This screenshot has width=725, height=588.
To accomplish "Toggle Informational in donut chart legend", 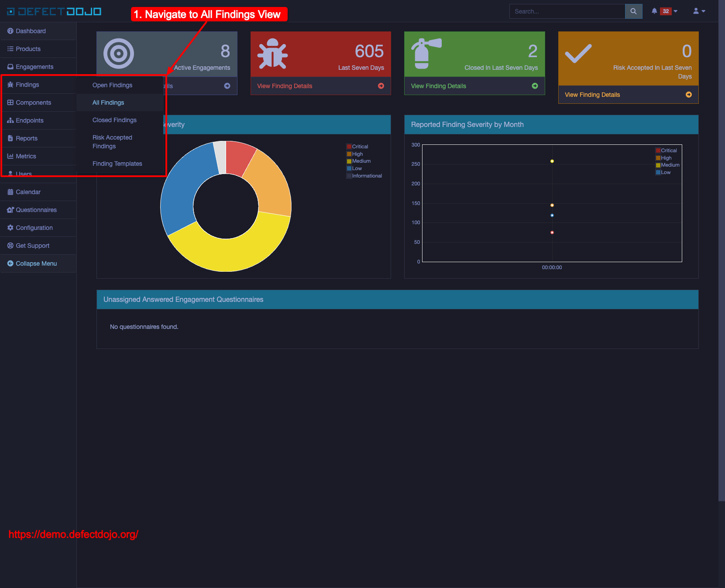I will pyautogui.click(x=364, y=176).
